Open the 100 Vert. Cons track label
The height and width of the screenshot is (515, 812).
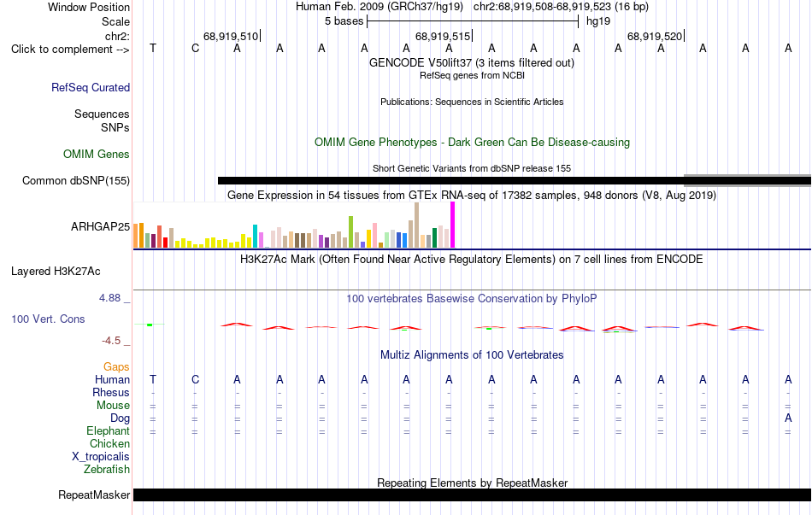click(x=48, y=319)
